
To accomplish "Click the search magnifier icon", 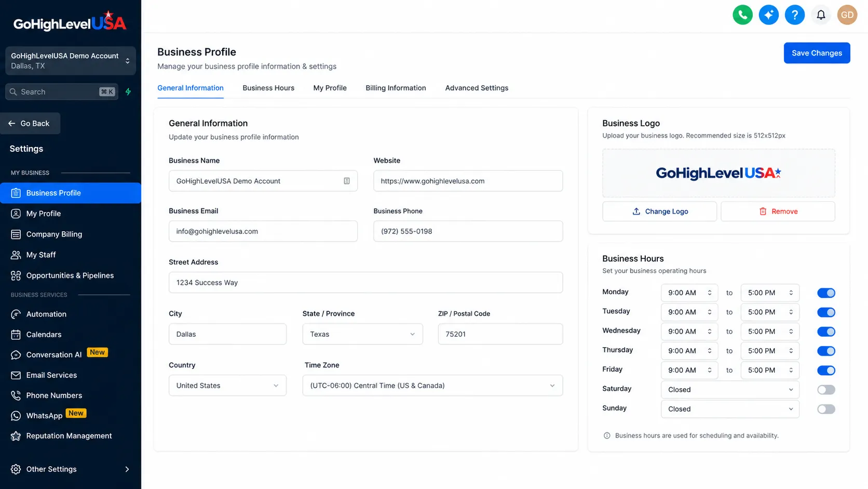I will pyautogui.click(x=13, y=91).
